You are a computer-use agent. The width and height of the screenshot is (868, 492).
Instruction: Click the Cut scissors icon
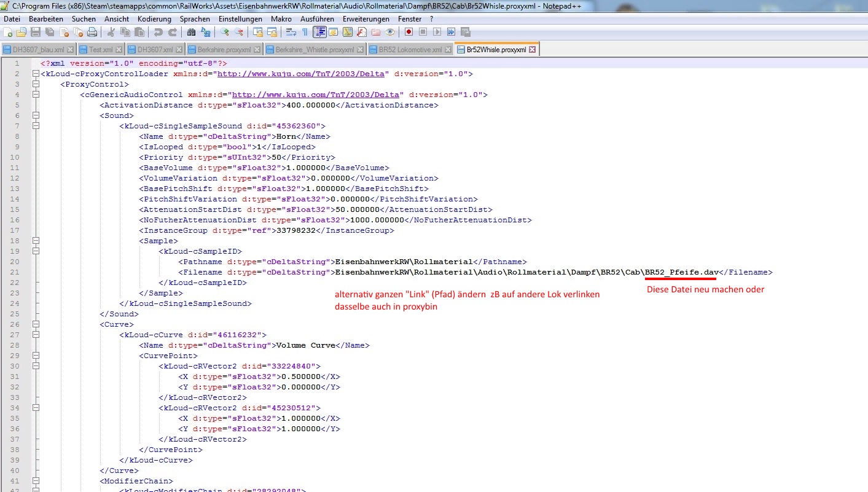[112, 32]
